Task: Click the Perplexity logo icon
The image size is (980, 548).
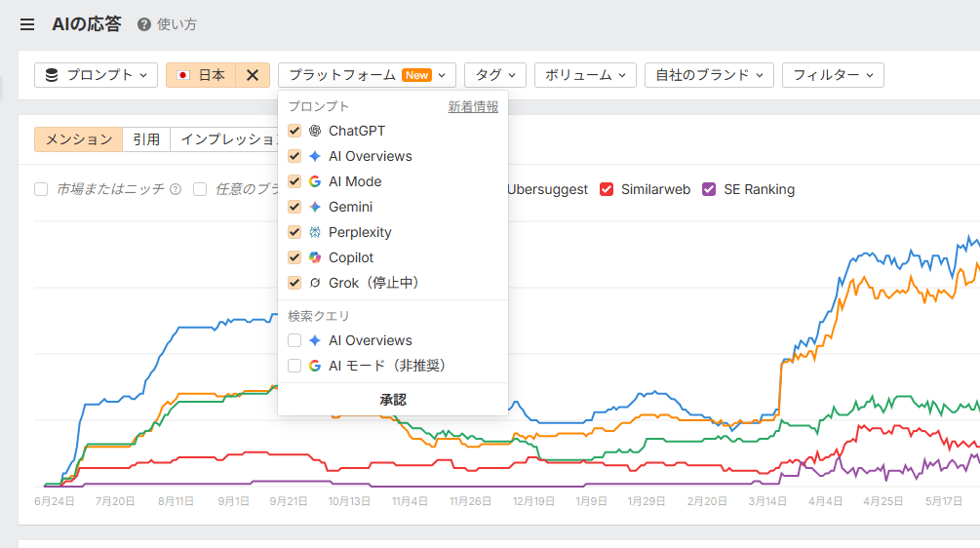Action: [315, 232]
